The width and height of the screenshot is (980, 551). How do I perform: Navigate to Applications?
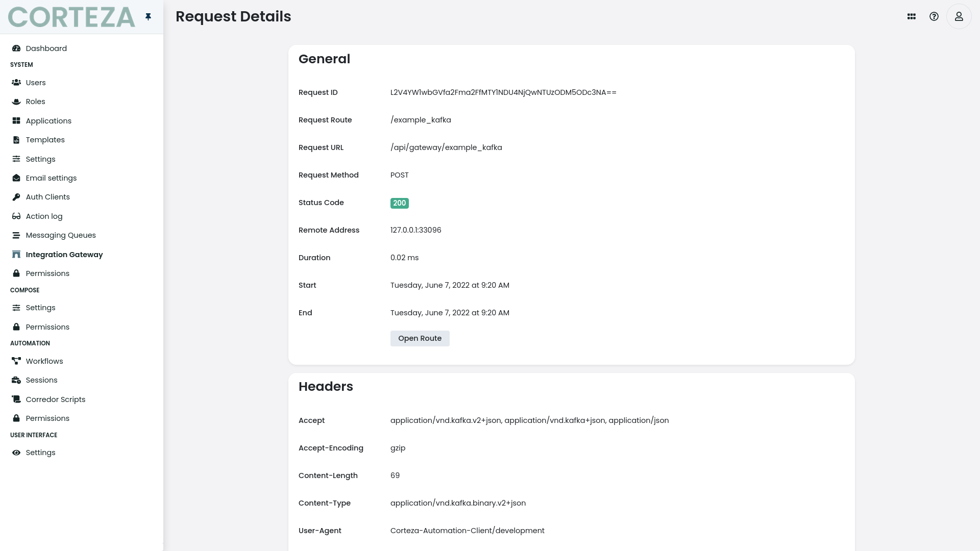[48, 121]
